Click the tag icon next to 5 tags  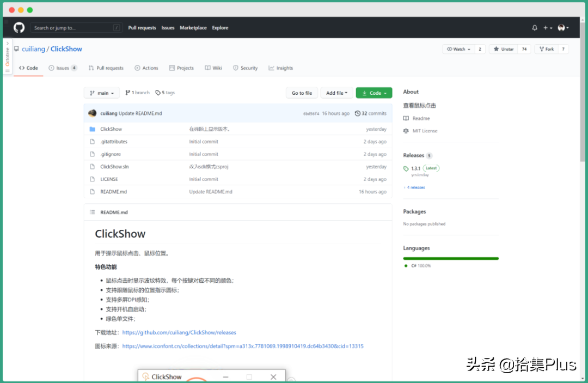[158, 93]
